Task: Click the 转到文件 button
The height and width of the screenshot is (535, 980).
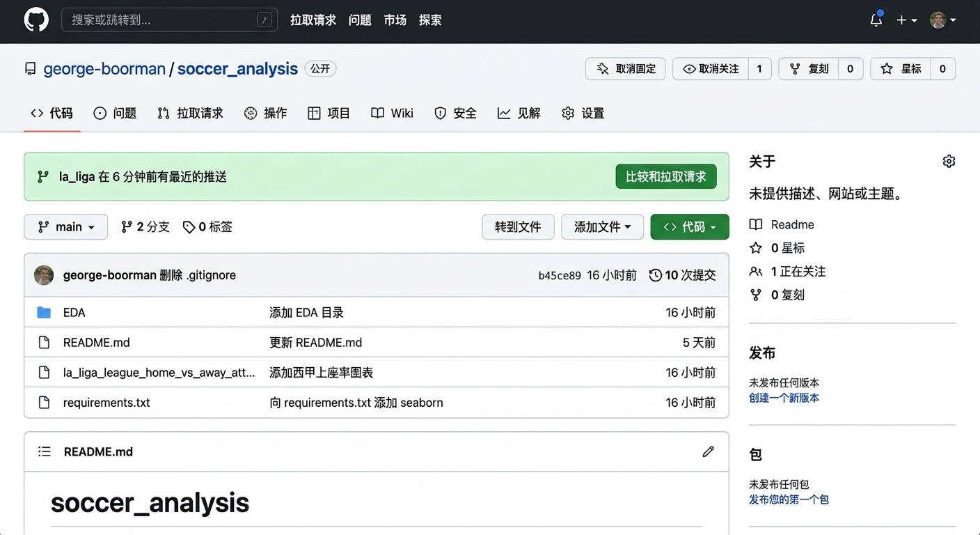Action: (x=518, y=226)
